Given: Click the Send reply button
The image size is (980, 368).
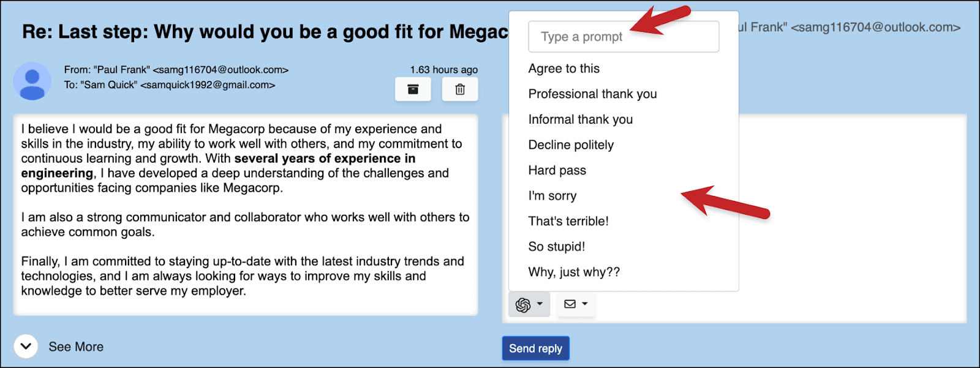Looking at the screenshot, I should (x=536, y=348).
